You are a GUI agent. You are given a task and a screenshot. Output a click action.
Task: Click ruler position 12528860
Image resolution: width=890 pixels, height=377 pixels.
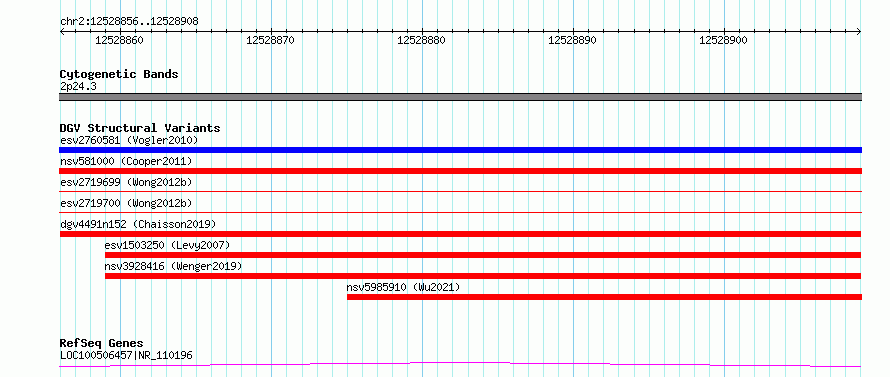pos(119,40)
